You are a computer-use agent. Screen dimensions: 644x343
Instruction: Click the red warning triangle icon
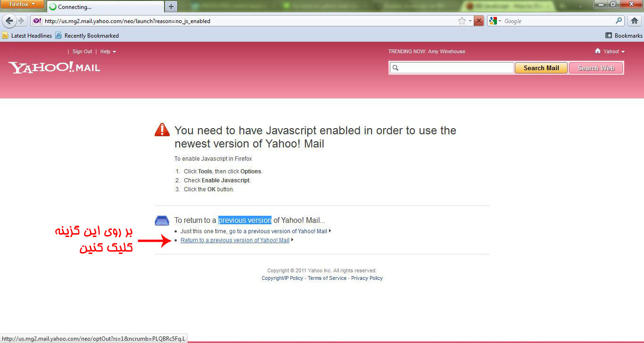click(x=162, y=130)
